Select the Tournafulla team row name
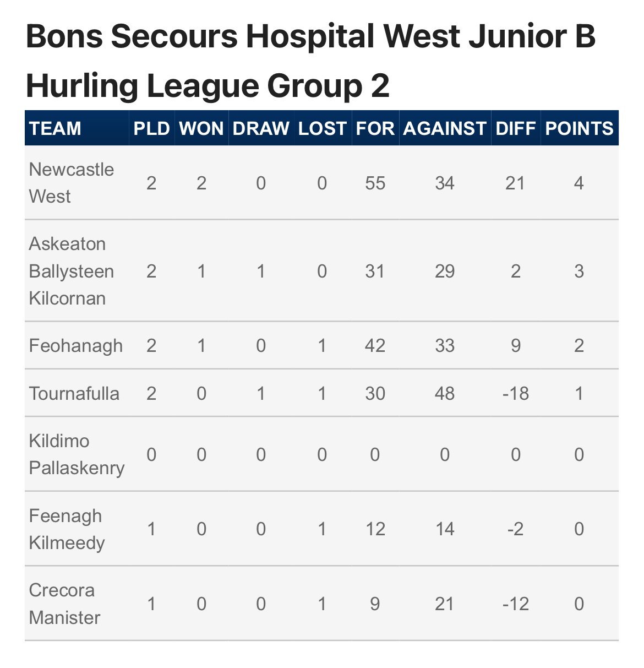 (x=74, y=393)
